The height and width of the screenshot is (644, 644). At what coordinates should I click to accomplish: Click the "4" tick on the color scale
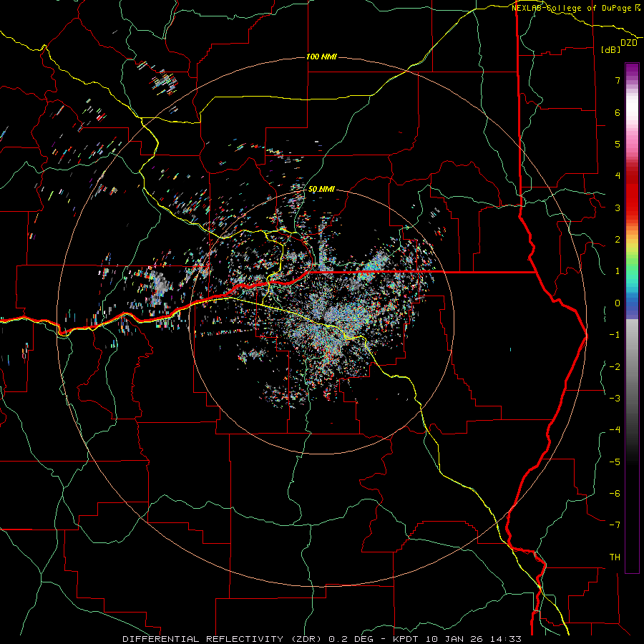pyautogui.click(x=618, y=176)
